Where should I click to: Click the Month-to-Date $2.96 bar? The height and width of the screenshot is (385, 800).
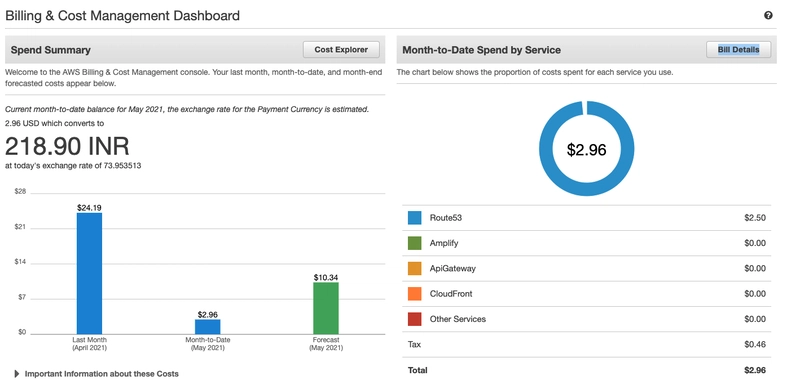[x=208, y=327]
